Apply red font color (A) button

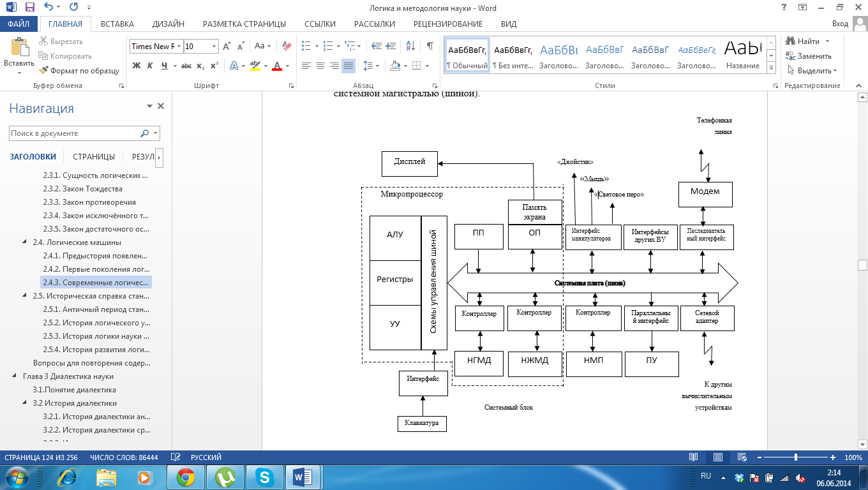point(277,66)
